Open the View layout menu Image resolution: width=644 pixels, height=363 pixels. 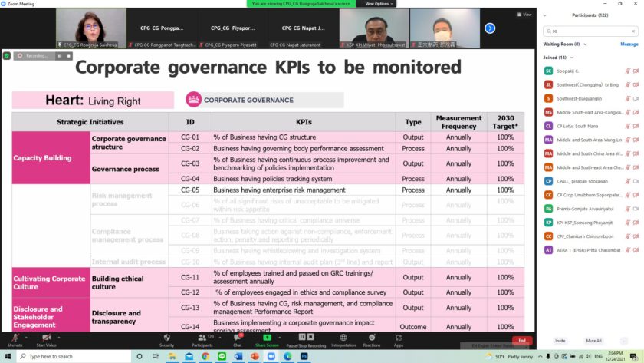tap(524, 15)
